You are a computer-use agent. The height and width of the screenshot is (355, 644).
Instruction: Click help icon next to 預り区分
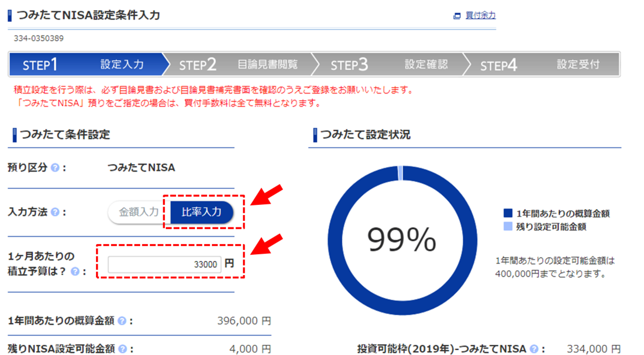55,168
